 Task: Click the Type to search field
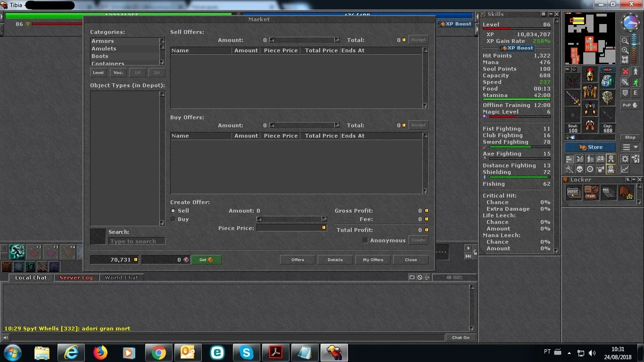[x=137, y=241]
